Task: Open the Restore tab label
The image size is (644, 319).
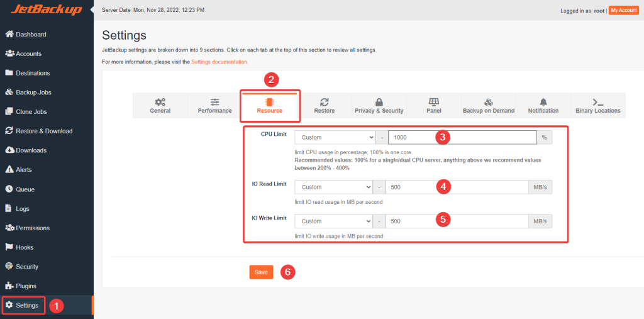Action: tap(325, 111)
